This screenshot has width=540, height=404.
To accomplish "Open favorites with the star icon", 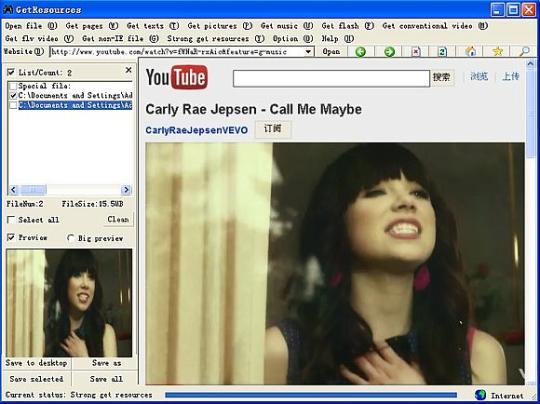I will [x=497, y=52].
